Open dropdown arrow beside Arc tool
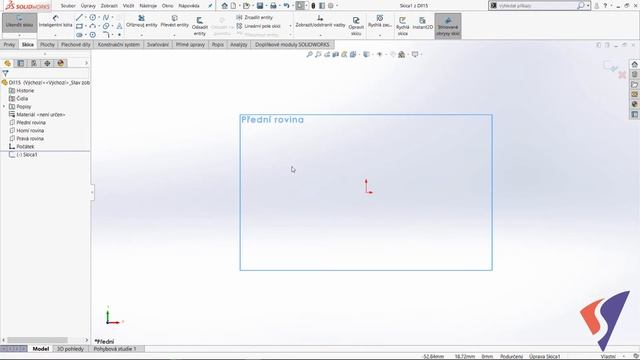The height and width of the screenshot is (360, 640). 99,27
